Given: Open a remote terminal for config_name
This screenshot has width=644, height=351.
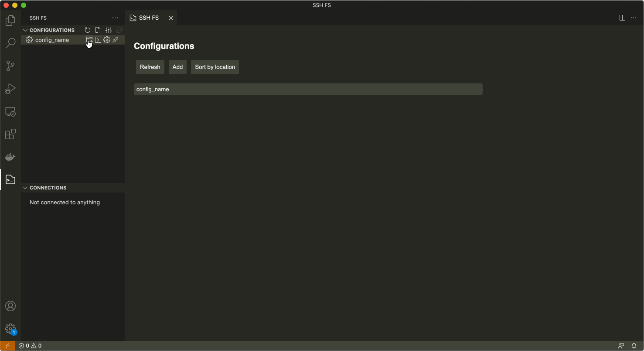Looking at the screenshot, I should (x=98, y=40).
